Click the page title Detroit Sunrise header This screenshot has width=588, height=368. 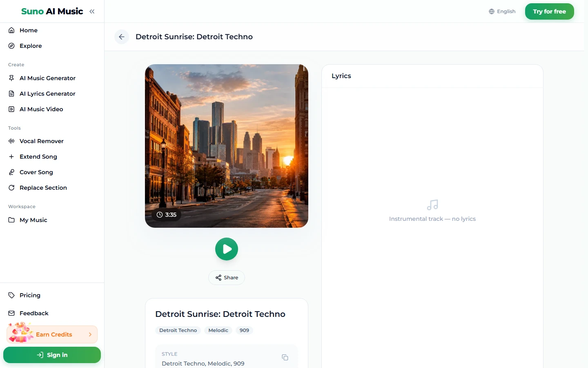tap(194, 37)
